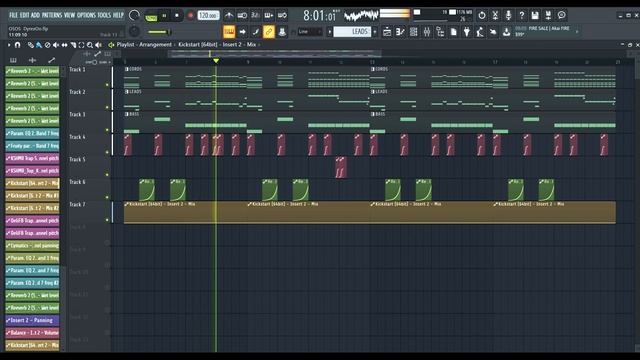Select the playlist zoom magnifier tool
This screenshot has width=640, height=360.
pyautogui.click(x=90, y=45)
